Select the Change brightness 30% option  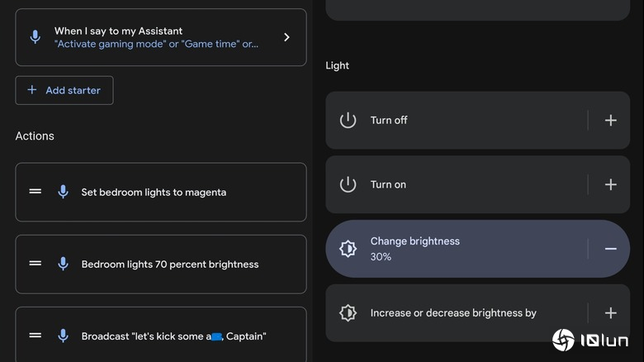tap(454, 249)
